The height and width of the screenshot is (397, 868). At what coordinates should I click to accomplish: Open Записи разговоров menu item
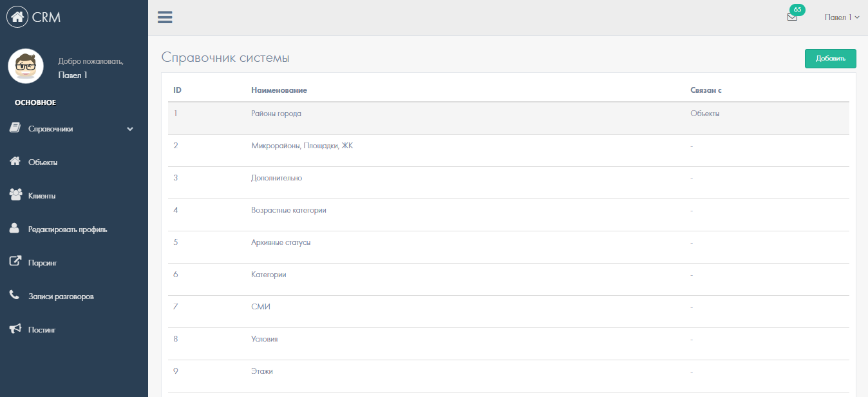click(x=61, y=296)
